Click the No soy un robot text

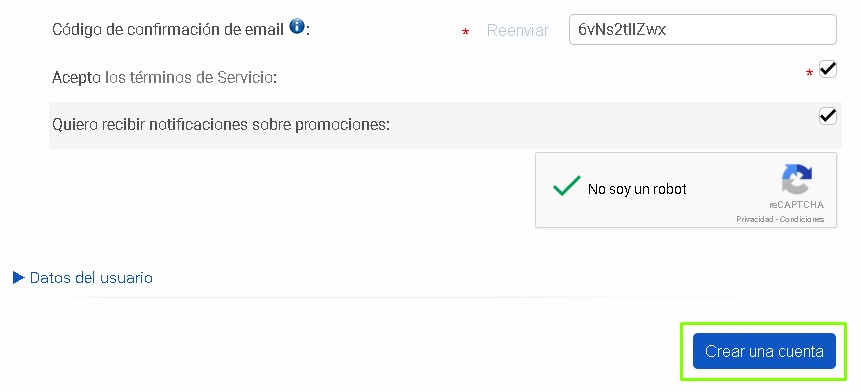637,189
